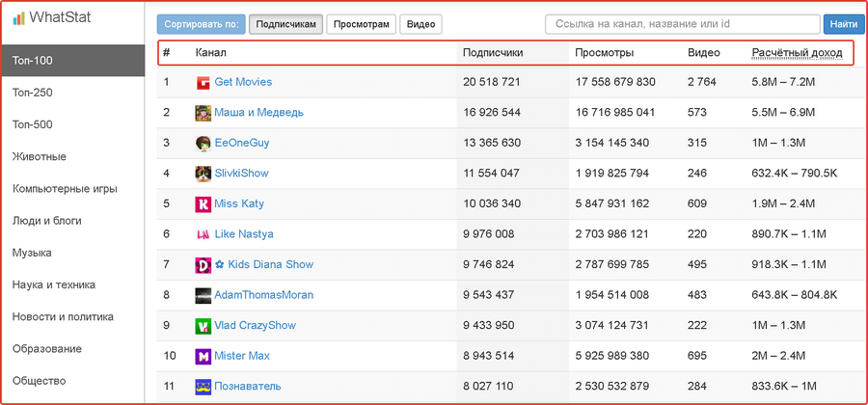Click income value 632.4K – 790.5K
The image size is (868, 405).
[795, 174]
